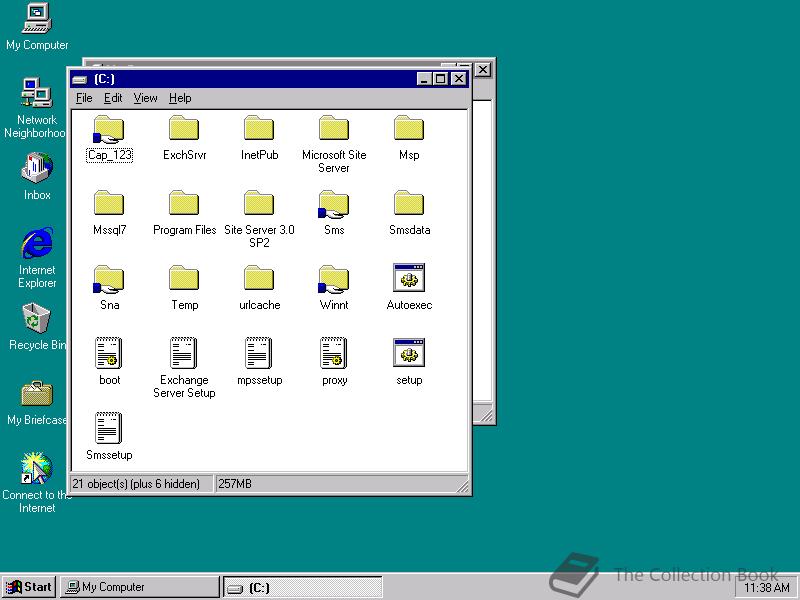Click the 257MB status bar entry
800x600 pixels.
tap(235, 484)
